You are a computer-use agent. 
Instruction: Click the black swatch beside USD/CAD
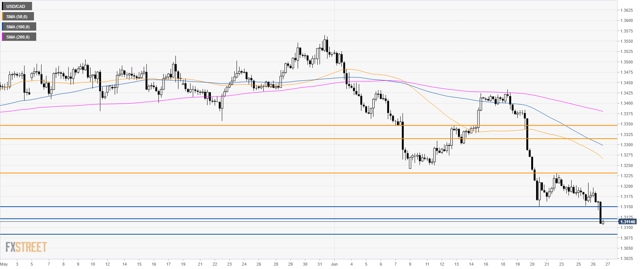(x=3, y=6)
